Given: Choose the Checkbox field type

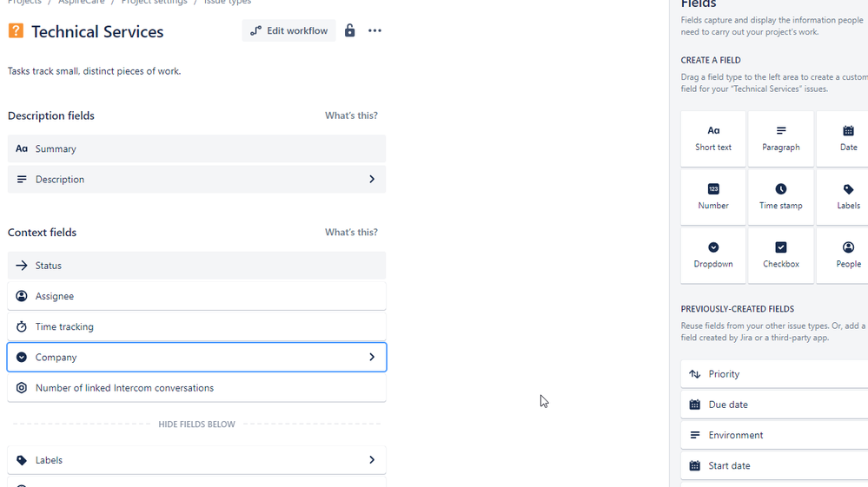Looking at the screenshot, I should (x=780, y=255).
